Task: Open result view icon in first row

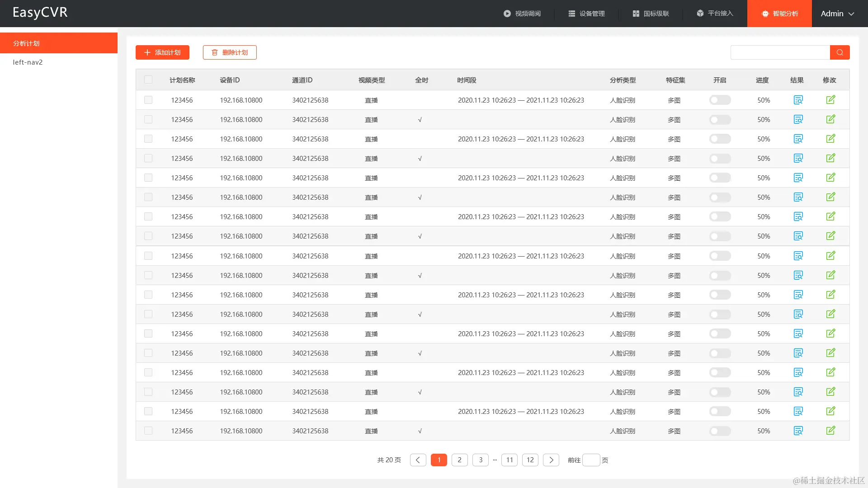Action: click(798, 100)
